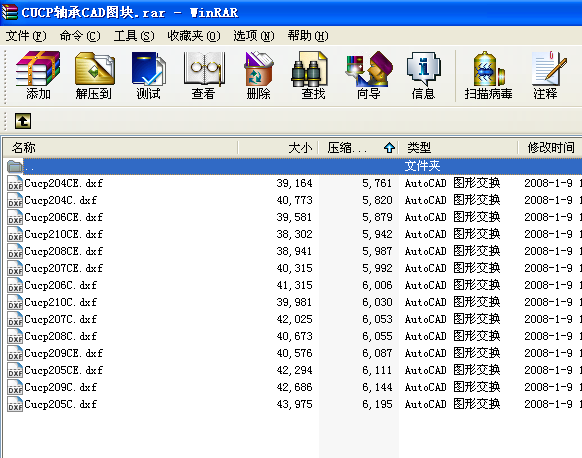The height and width of the screenshot is (458, 582).
Task: Click size value 38,302
Action: (x=294, y=234)
